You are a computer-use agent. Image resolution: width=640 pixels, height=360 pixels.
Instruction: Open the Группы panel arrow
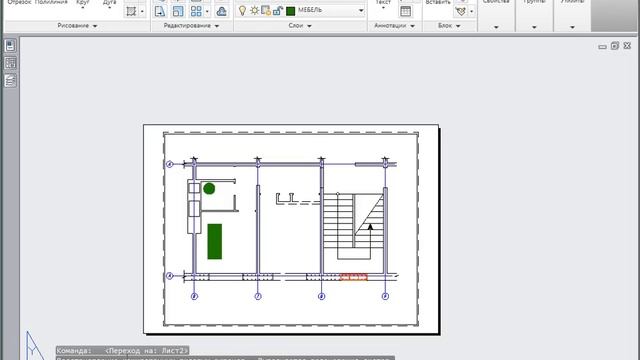click(x=534, y=27)
